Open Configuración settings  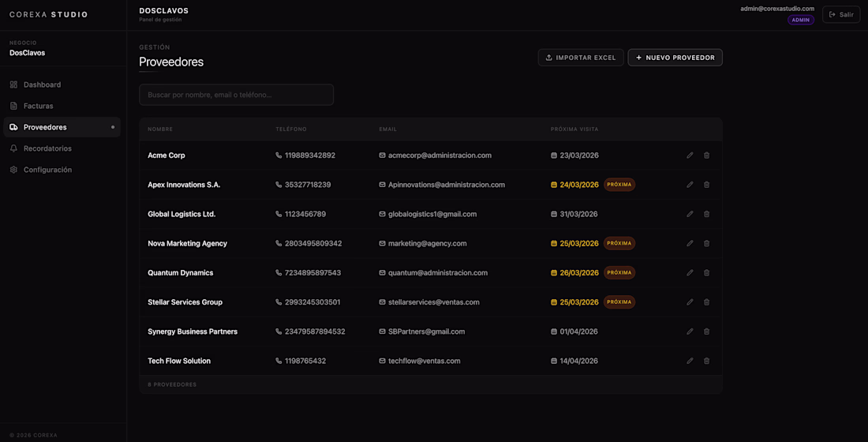point(47,170)
